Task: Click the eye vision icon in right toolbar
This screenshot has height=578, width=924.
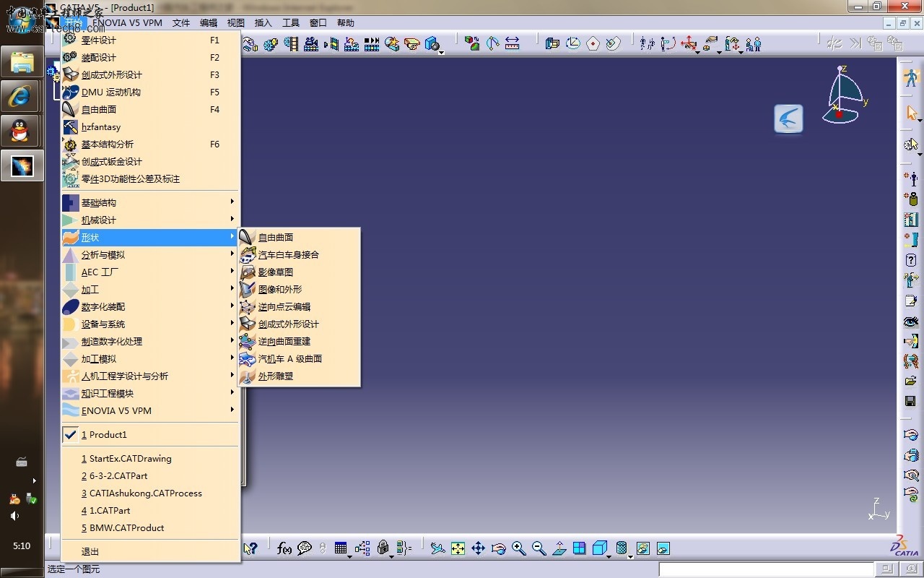Action: 910,321
